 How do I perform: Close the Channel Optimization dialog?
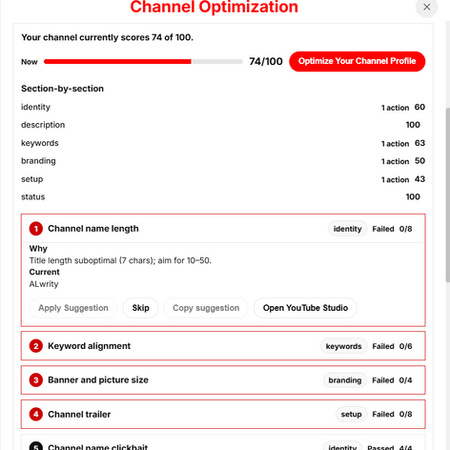point(427,7)
